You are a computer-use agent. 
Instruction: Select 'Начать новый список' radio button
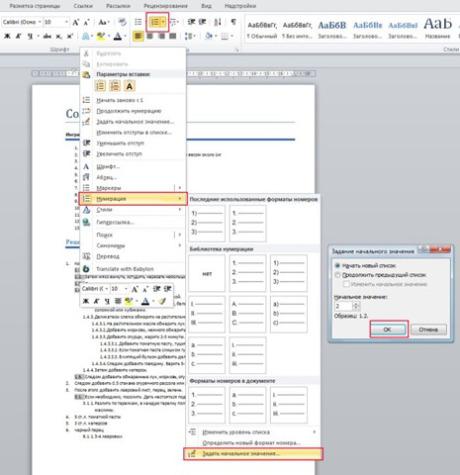point(337,266)
